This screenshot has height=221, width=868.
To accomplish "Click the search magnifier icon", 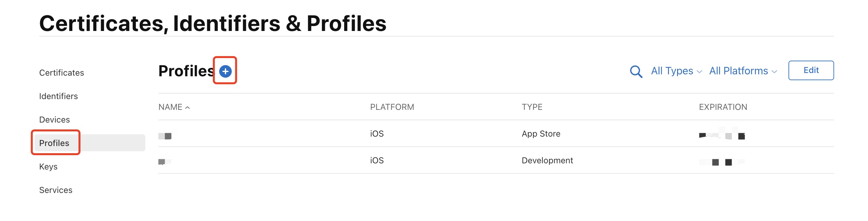I will (x=635, y=71).
